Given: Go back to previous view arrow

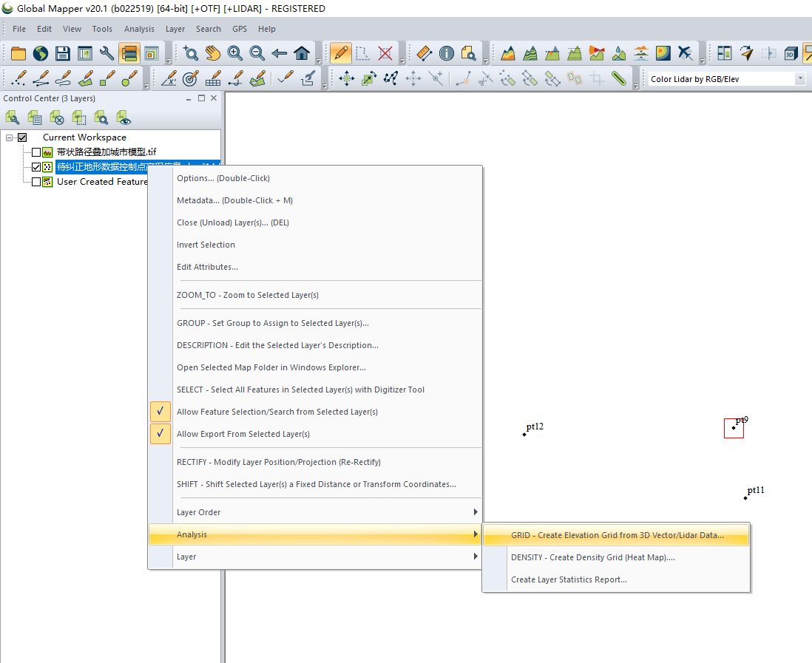Looking at the screenshot, I should click(279, 53).
